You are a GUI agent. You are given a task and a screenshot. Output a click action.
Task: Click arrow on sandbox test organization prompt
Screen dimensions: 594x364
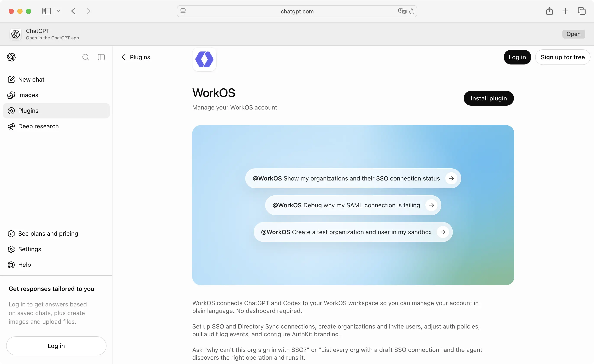point(443,232)
